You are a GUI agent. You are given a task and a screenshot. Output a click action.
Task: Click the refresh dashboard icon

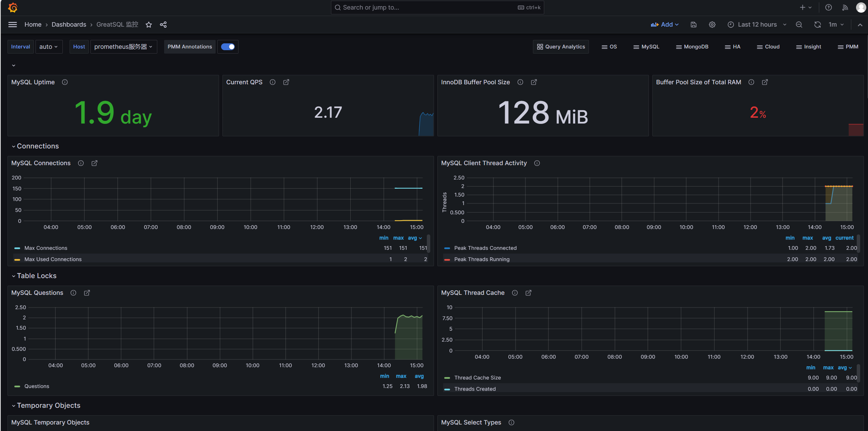click(817, 25)
